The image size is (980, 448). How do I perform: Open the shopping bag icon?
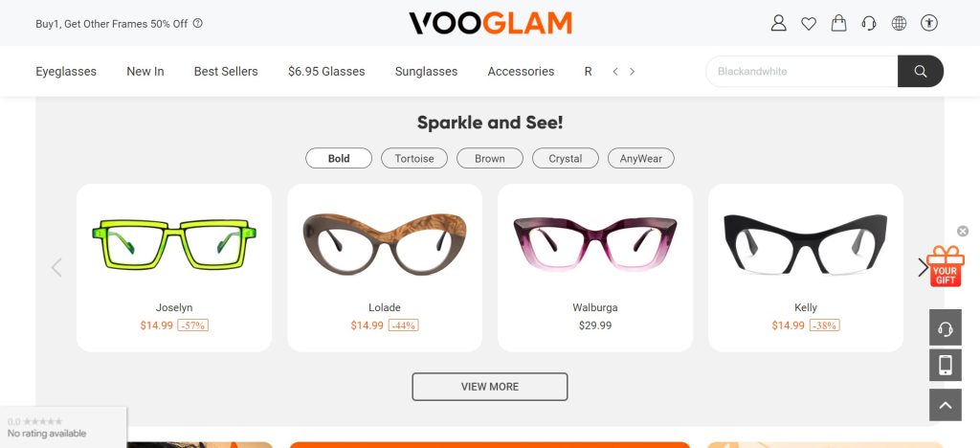(838, 24)
